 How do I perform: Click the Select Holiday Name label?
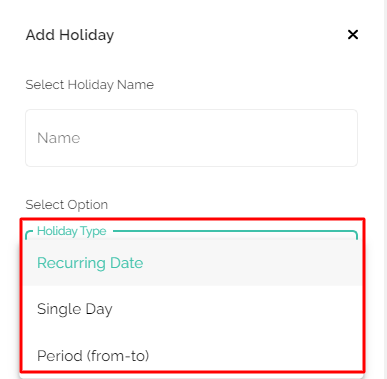[x=90, y=85]
